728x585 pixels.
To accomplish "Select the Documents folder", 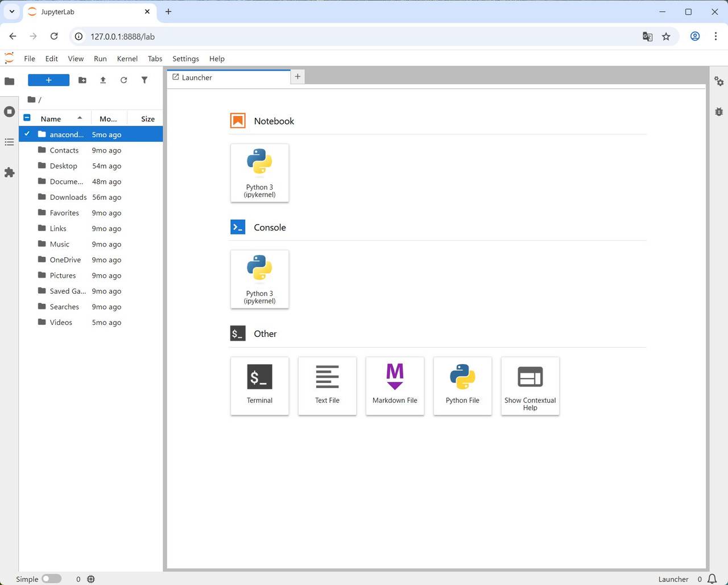I will (91, 182).
